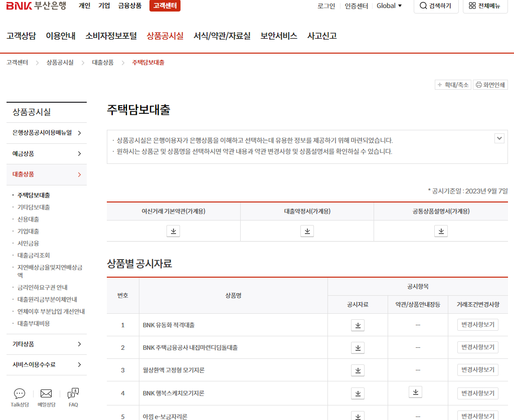Click 상품공시실 breadcrumb link
This screenshot has height=420, width=514.
60,62
